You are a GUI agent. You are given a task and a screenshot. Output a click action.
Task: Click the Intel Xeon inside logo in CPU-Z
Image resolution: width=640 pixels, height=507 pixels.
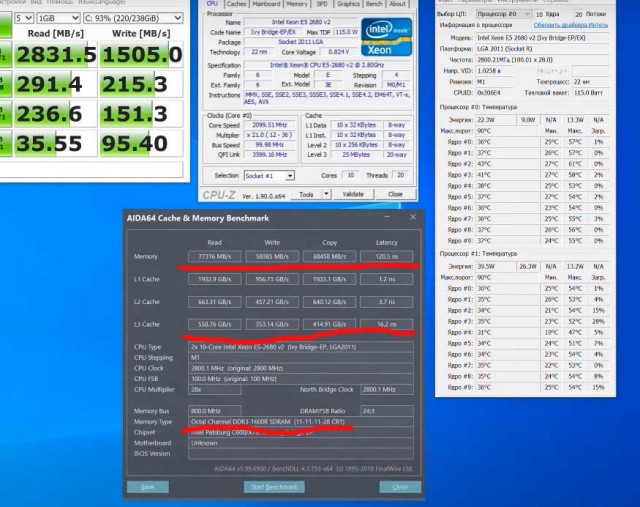click(x=387, y=37)
